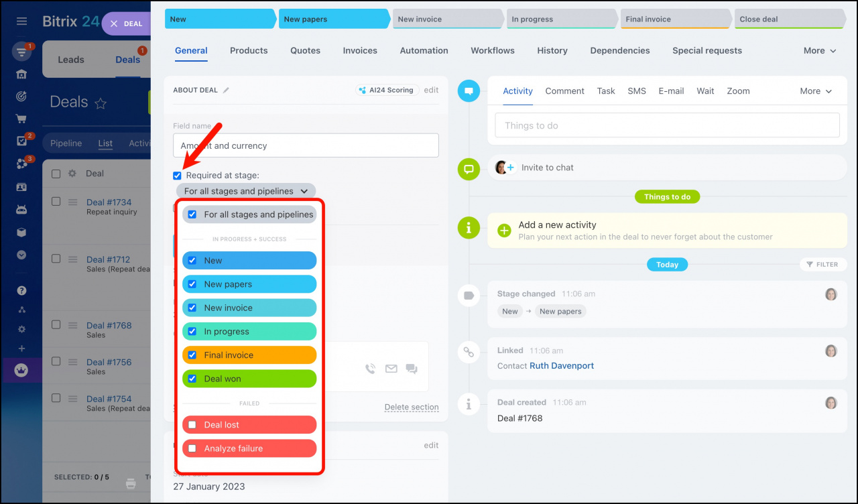
Task: Expand More menu in deal tabs
Action: [x=820, y=50]
